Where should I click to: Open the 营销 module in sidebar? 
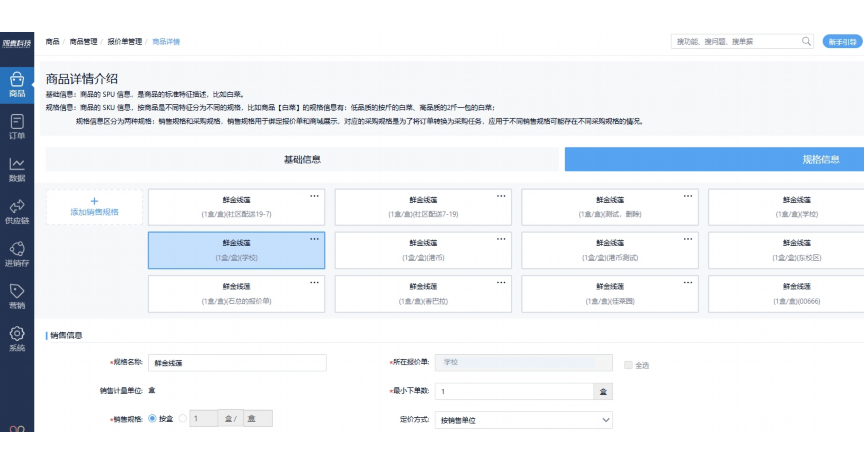17,296
